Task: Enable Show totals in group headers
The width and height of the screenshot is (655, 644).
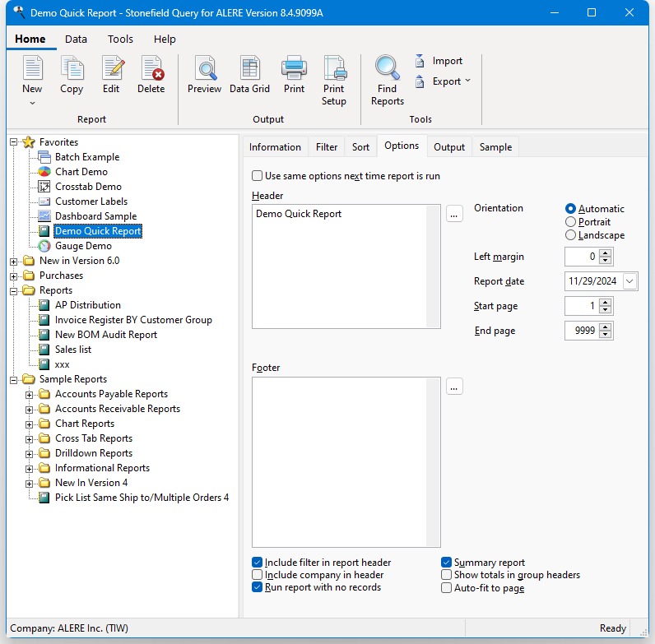Action: click(446, 575)
